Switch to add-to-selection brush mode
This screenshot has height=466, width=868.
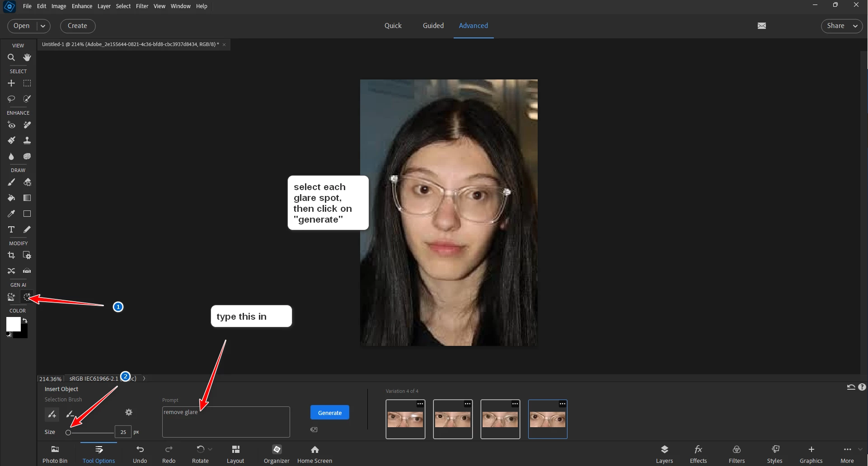(52, 414)
